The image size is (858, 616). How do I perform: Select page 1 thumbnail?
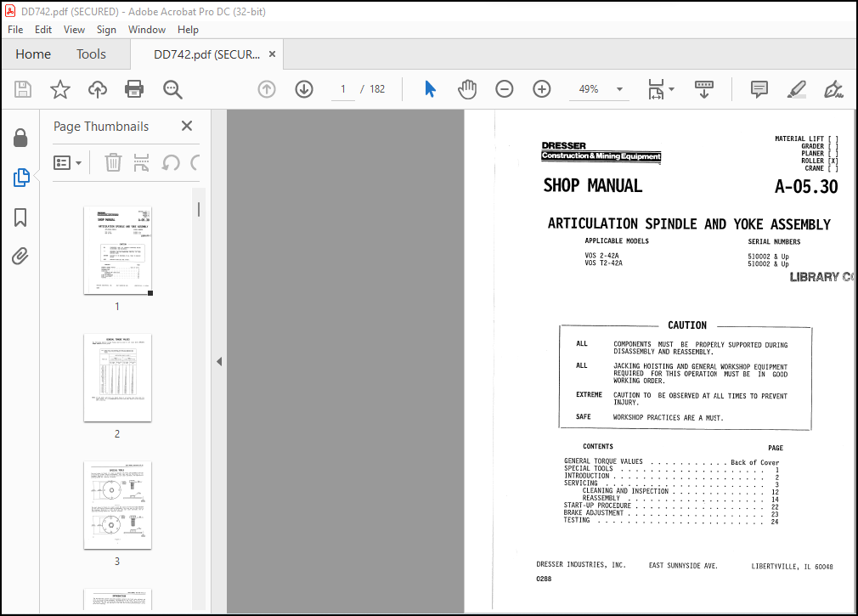(x=117, y=251)
